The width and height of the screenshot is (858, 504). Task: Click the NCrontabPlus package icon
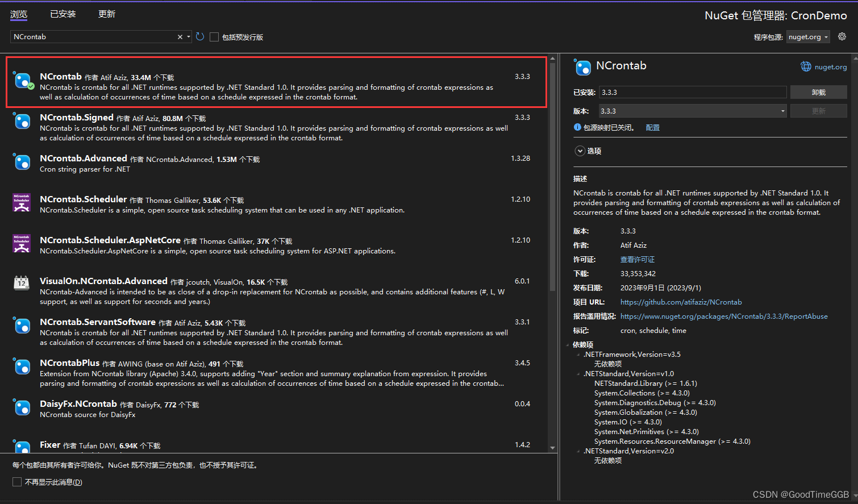22,366
